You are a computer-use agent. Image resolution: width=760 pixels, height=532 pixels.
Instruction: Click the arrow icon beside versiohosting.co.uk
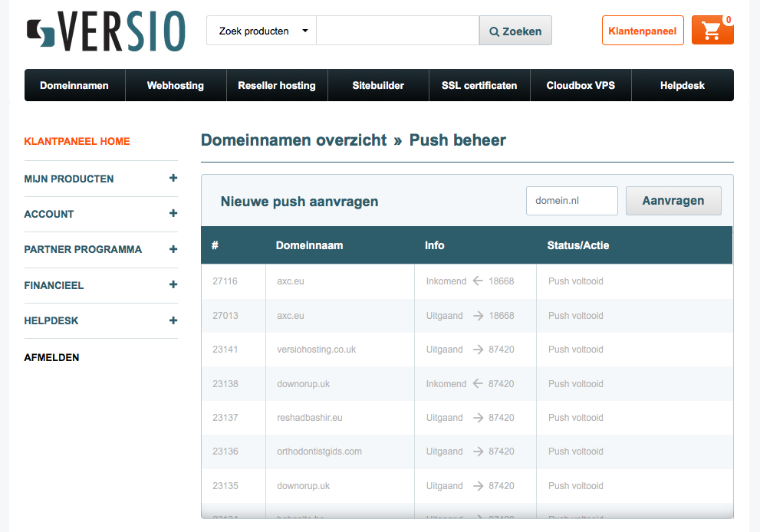point(478,350)
